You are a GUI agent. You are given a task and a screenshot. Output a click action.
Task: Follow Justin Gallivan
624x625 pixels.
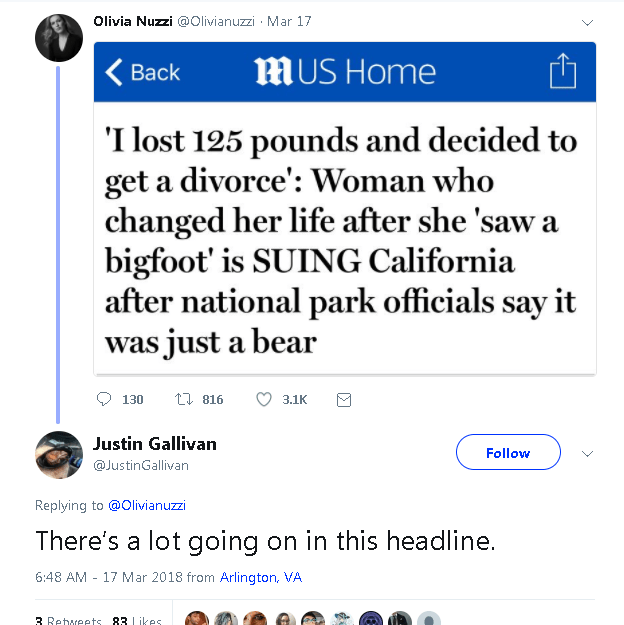(x=508, y=453)
